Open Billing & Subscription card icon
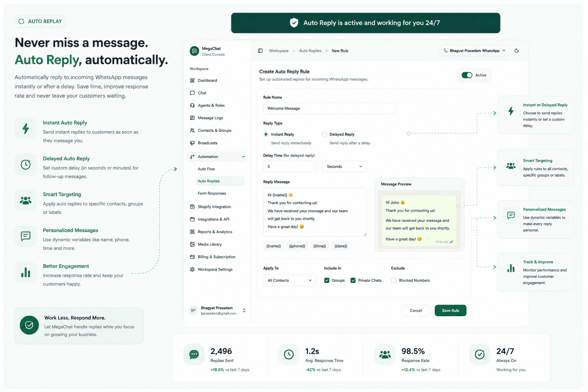The image size is (588, 392). 192,257
